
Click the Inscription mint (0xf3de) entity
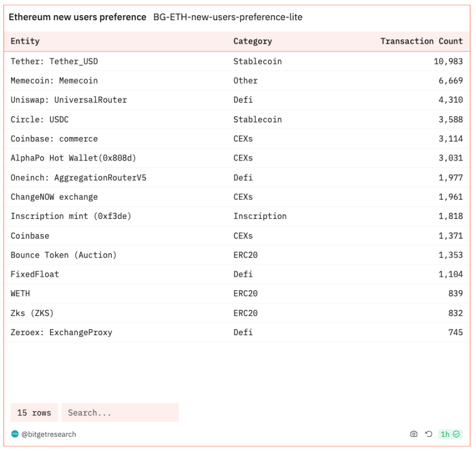(x=71, y=216)
